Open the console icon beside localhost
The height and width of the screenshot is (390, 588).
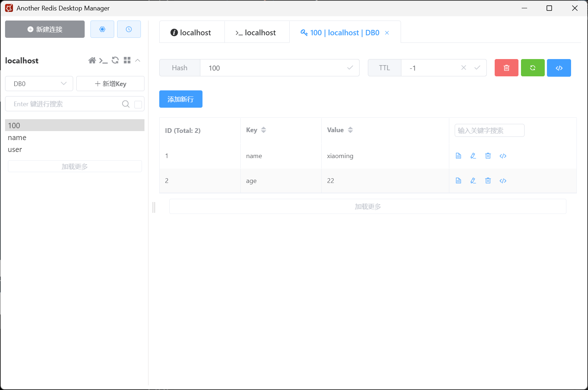tap(103, 60)
